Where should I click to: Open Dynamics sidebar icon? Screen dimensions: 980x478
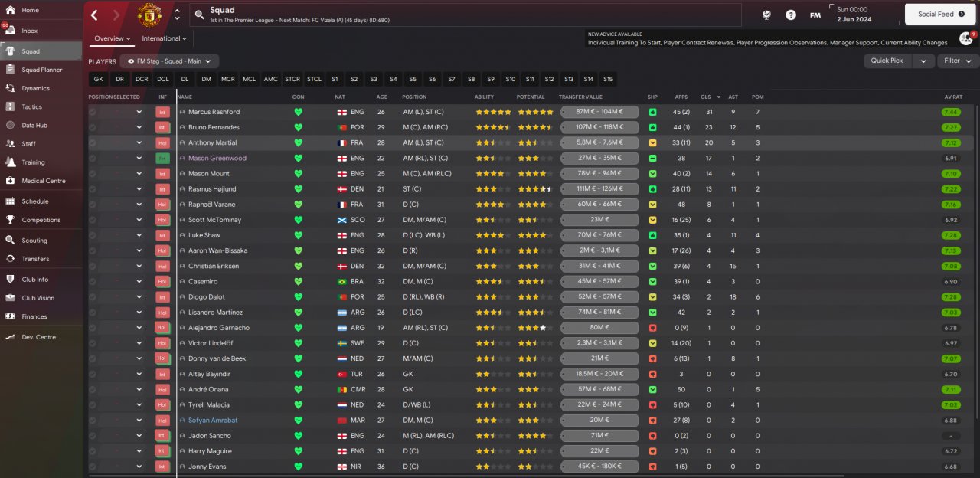[x=10, y=88]
